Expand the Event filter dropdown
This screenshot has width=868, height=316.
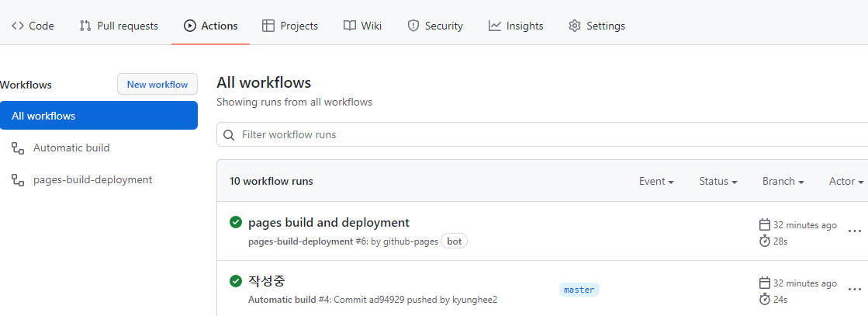point(656,181)
